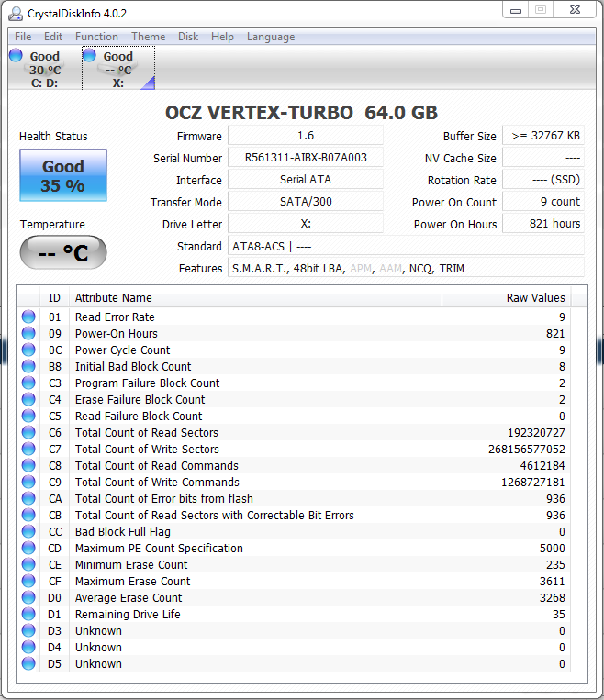The image size is (604, 700).
Task: Open the Help menu
Action: [x=222, y=37]
